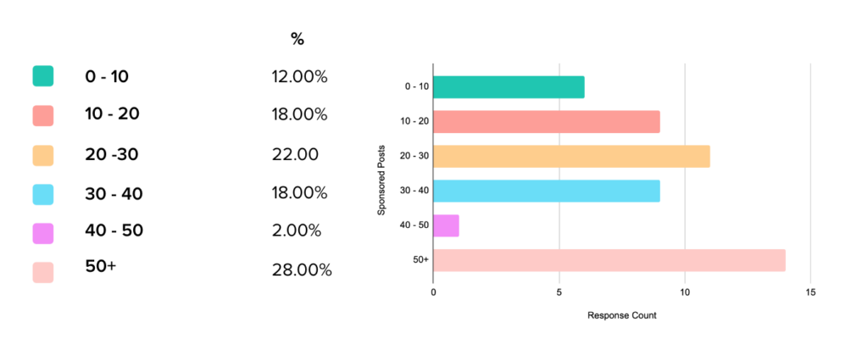The image size is (868, 339).
Task: Select the Response Count axis title
Action: (622, 316)
